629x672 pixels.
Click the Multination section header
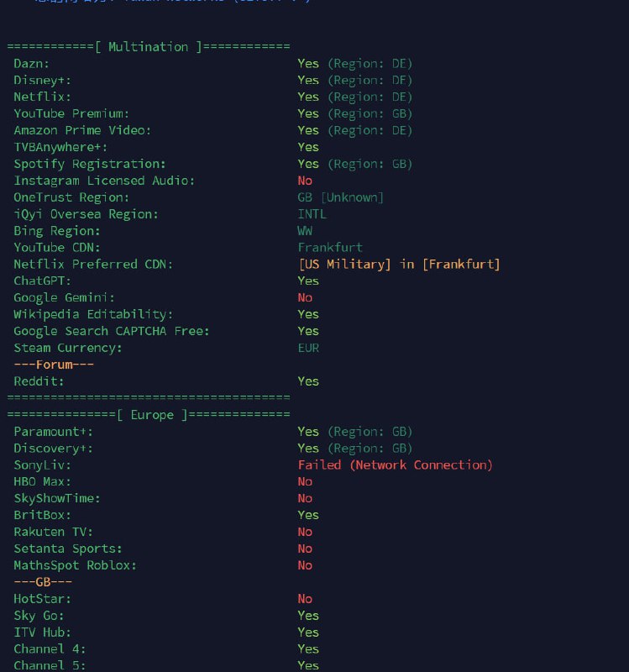[149, 46]
